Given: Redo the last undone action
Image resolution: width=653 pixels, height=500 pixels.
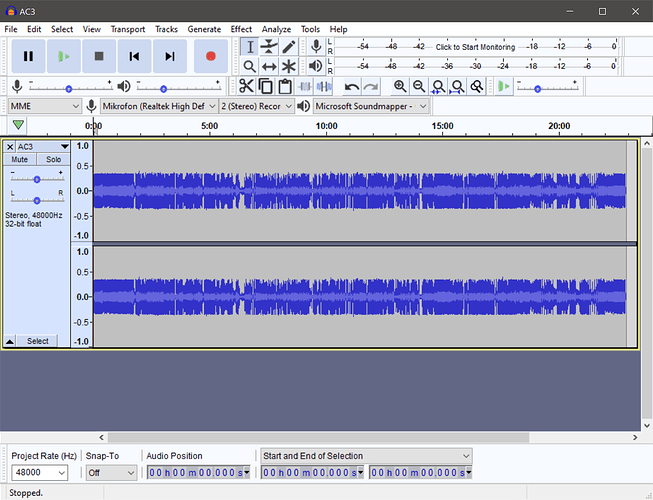Looking at the screenshot, I should pyautogui.click(x=370, y=87).
